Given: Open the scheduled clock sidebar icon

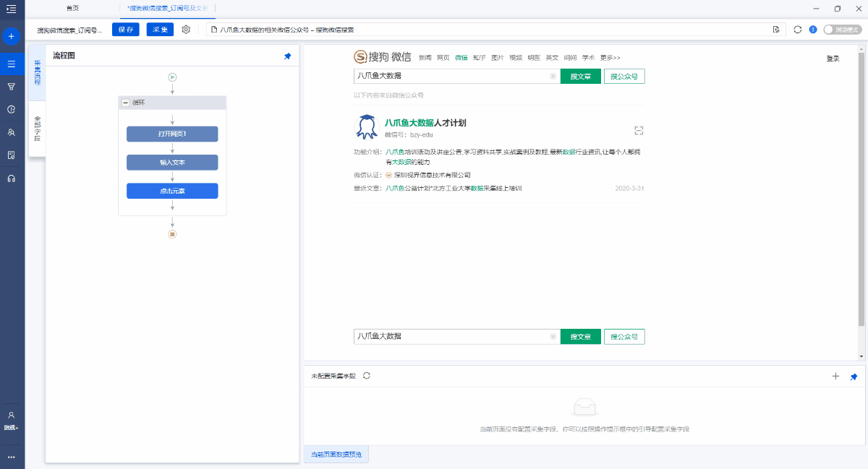Looking at the screenshot, I should pyautogui.click(x=11, y=110).
